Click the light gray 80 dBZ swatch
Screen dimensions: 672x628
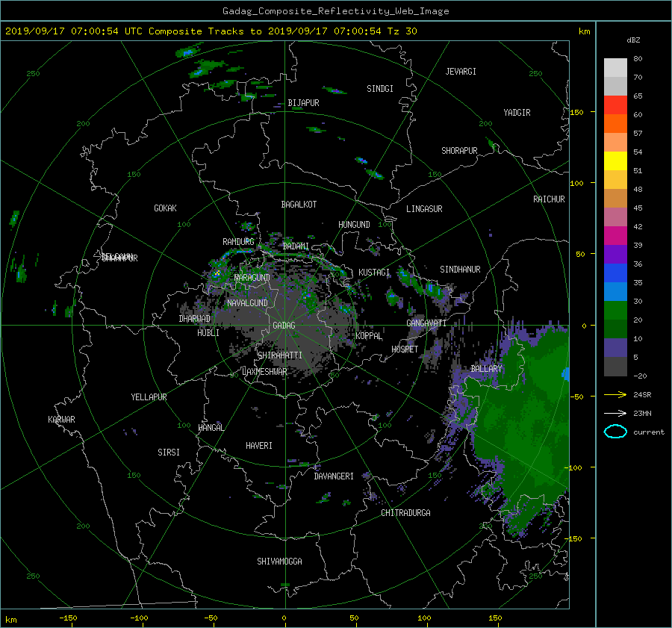(615, 67)
